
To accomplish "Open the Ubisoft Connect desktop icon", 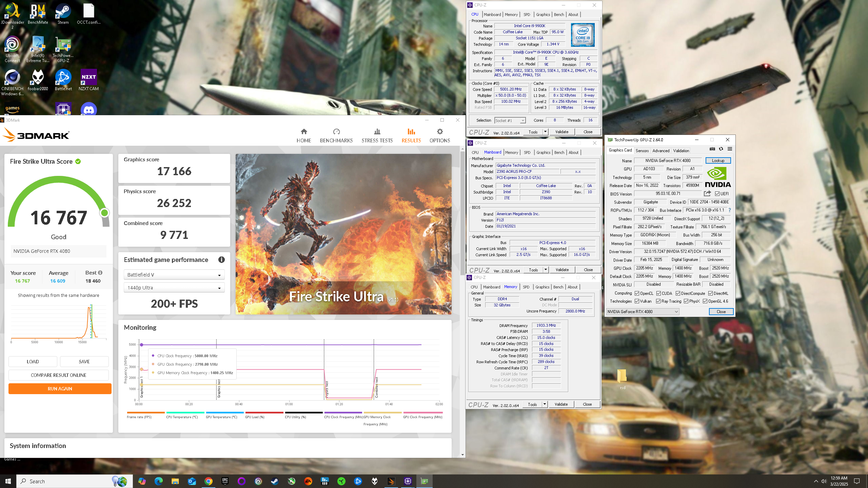I will (x=12, y=49).
